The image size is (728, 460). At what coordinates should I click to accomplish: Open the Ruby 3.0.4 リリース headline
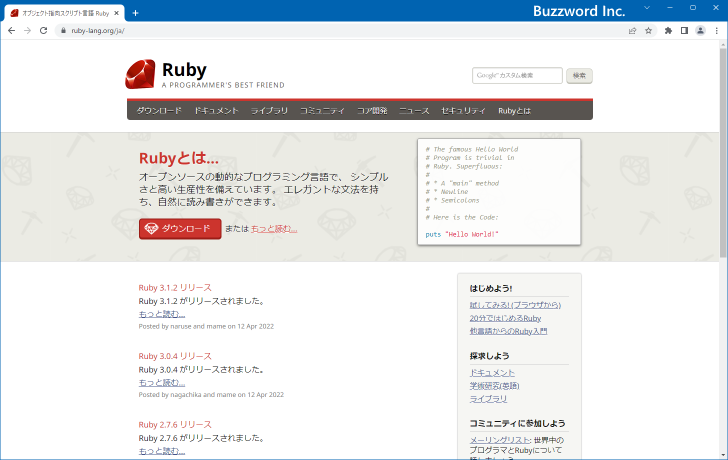click(175, 356)
